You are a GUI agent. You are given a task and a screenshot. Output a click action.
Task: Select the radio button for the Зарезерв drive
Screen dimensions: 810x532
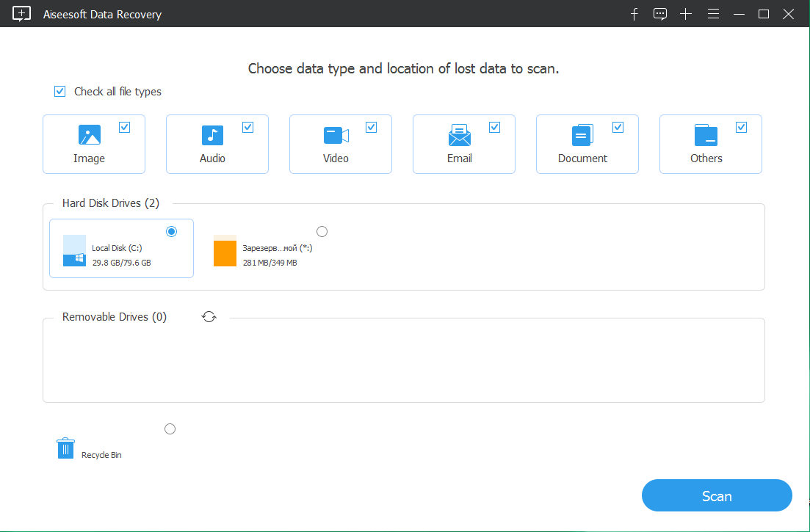pos(322,230)
